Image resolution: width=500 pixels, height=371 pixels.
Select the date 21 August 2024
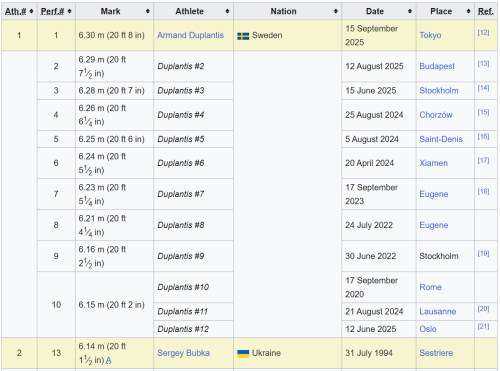coord(374,312)
